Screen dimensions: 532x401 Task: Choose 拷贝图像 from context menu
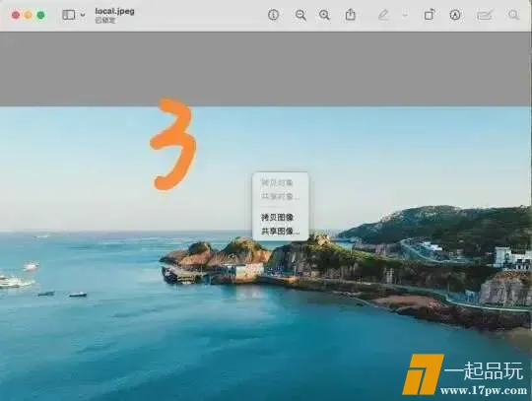coord(277,217)
